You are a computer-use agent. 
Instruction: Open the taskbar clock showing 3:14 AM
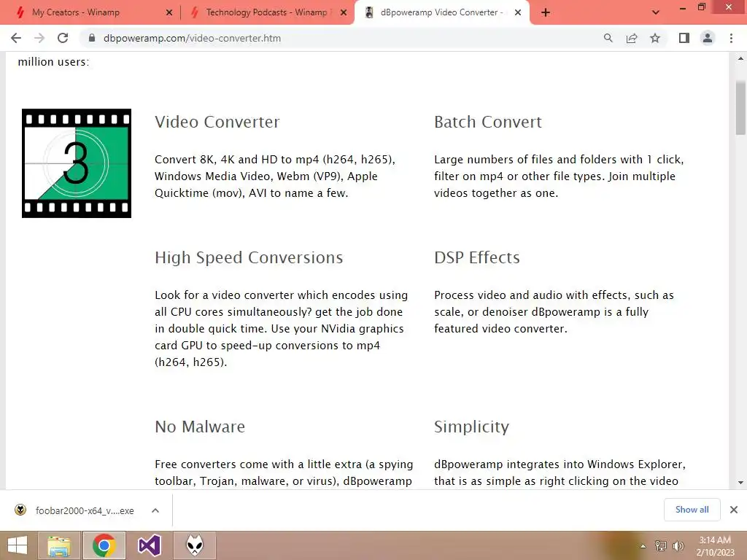coord(715,546)
